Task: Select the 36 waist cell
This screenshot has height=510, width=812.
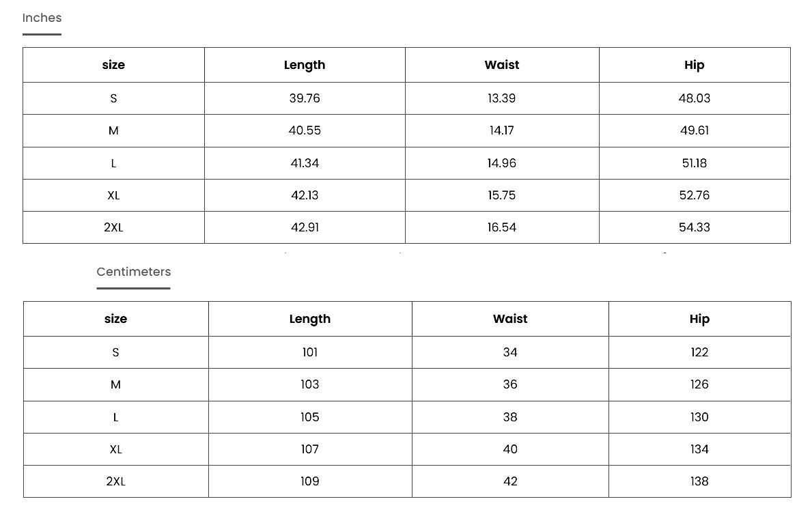Action: [510, 384]
